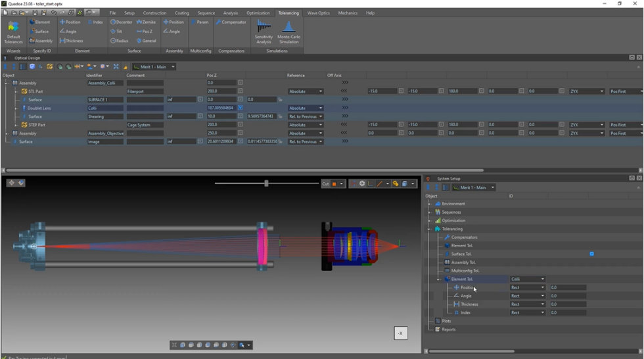Toggle the Doublet Lens Pos Z checkbox
This screenshot has width=644, height=359.
click(240, 108)
